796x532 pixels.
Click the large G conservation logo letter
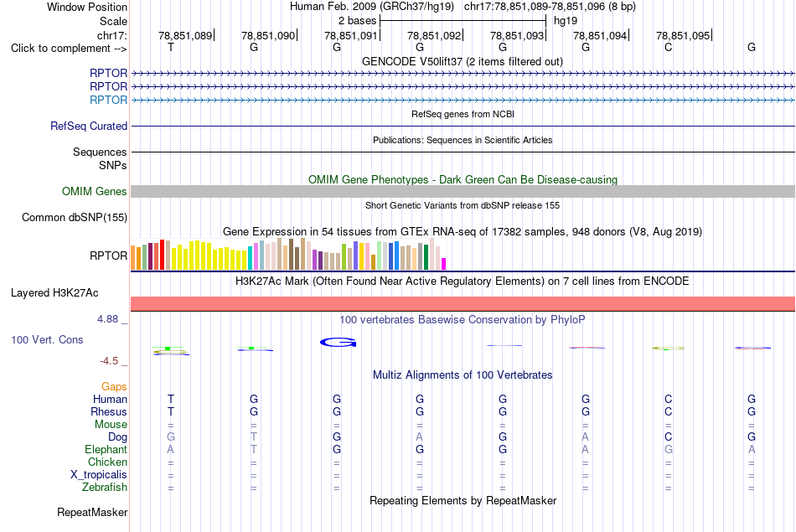pos(339,343)
